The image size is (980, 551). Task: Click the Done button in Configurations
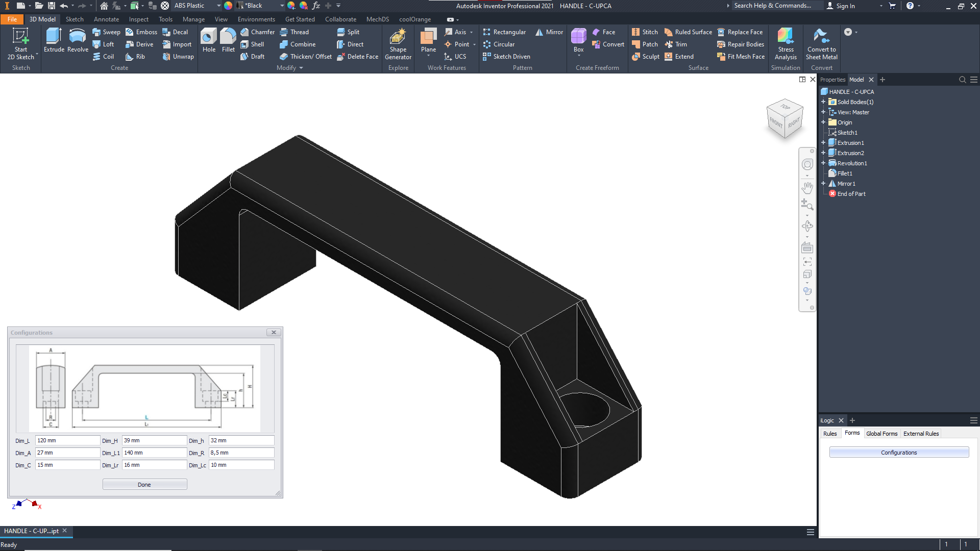[x=144, y=485]
